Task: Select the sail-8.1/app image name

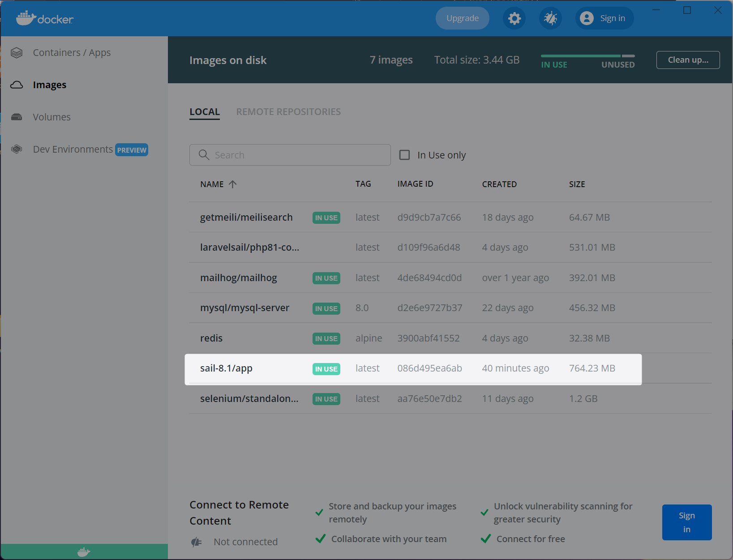Action: (227, 368)
